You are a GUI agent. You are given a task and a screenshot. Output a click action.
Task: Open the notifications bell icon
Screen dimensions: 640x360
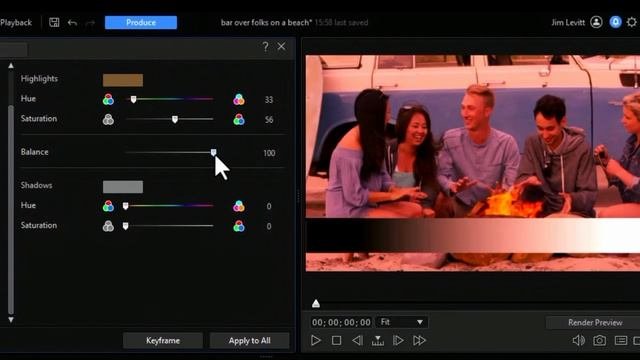(x=615, y=22)
